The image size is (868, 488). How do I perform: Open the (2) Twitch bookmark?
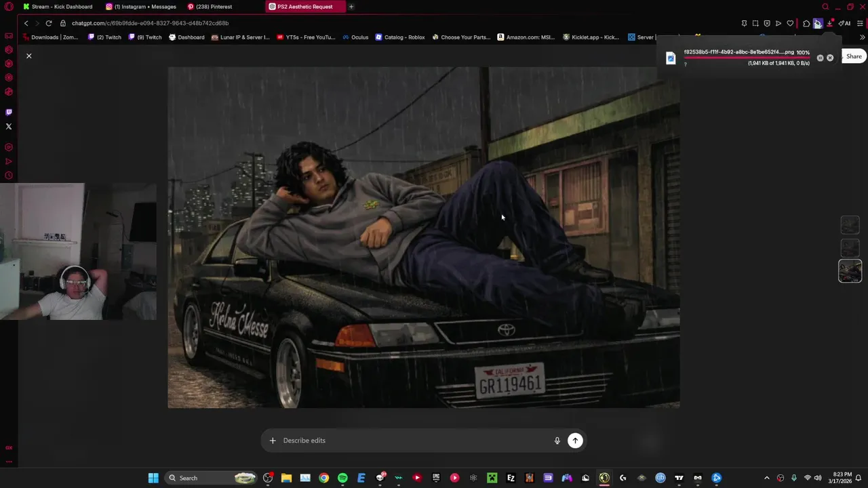click(x=104, y=37)
